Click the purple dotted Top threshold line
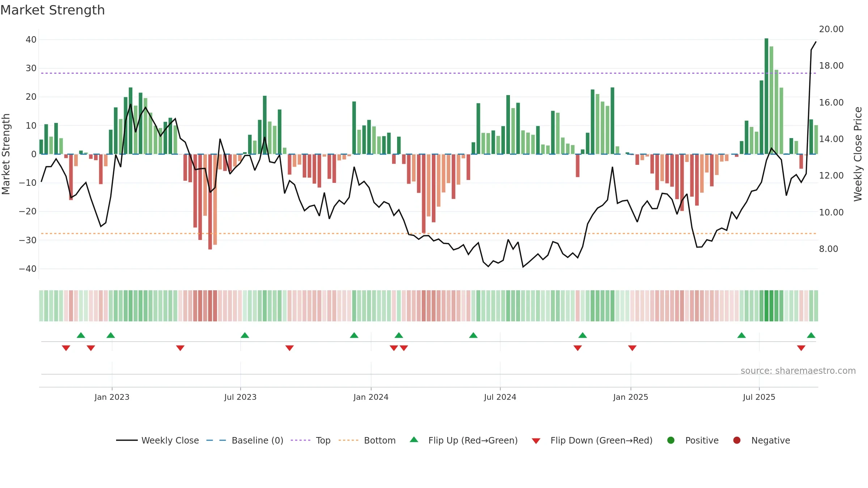The width and height of the screenshot is (868, 488). pos(429,73)
